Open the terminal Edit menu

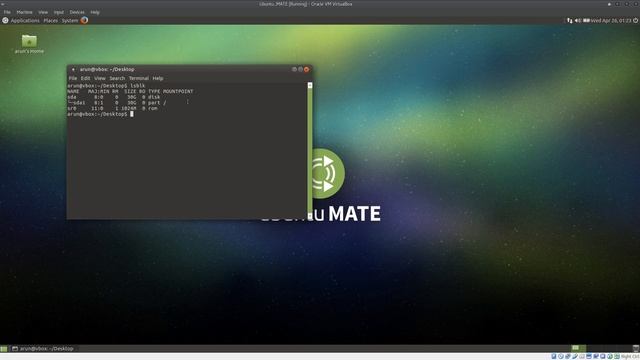(85, 78)
